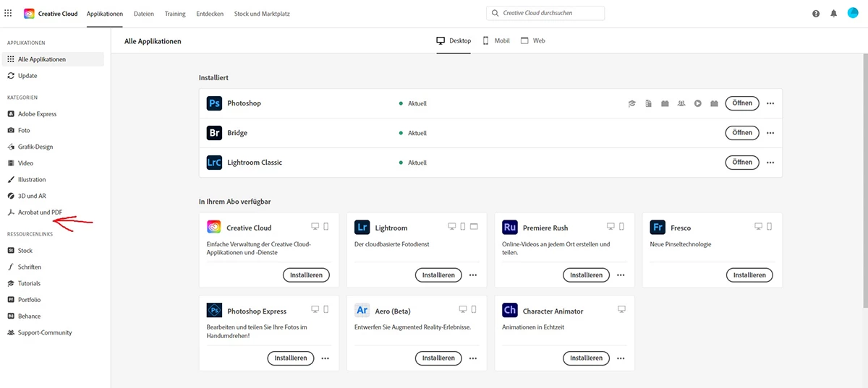Click the Premiere Rush Ru icon

(510, 228)
